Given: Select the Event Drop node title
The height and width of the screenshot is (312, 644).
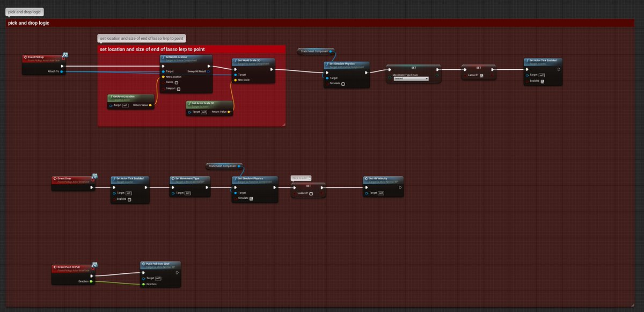Looking at the screenshot, I should click(x=64, y=178).
